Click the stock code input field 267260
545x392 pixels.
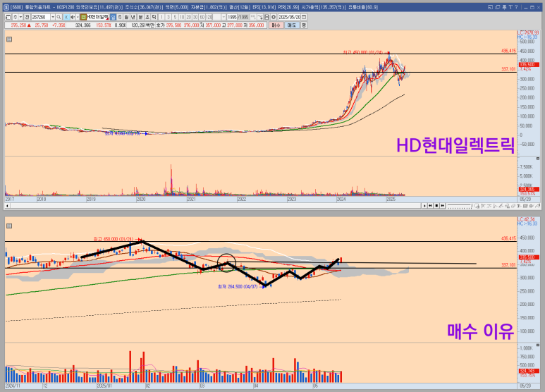tap(41, 17)
